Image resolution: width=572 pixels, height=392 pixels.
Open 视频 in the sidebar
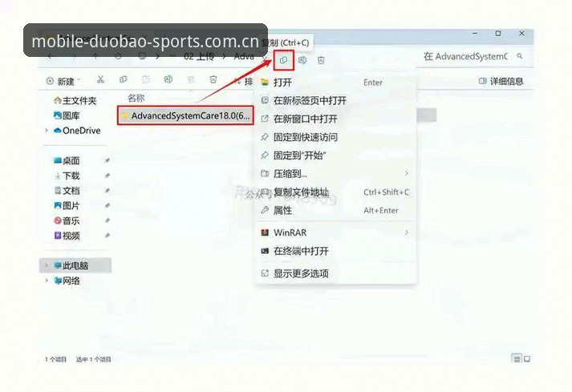coord(67,236)
